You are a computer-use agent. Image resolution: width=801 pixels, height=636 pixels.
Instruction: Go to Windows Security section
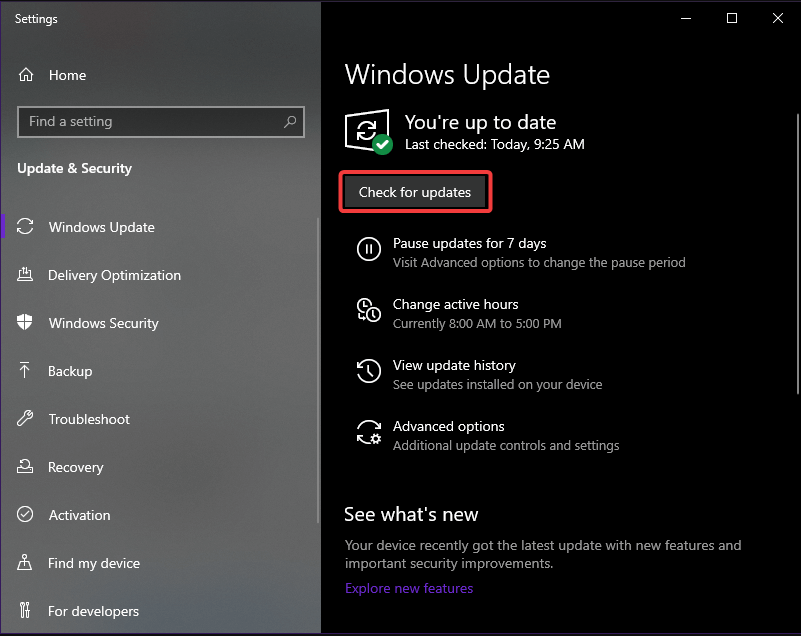pyautogui.click(x=104, y=323)
